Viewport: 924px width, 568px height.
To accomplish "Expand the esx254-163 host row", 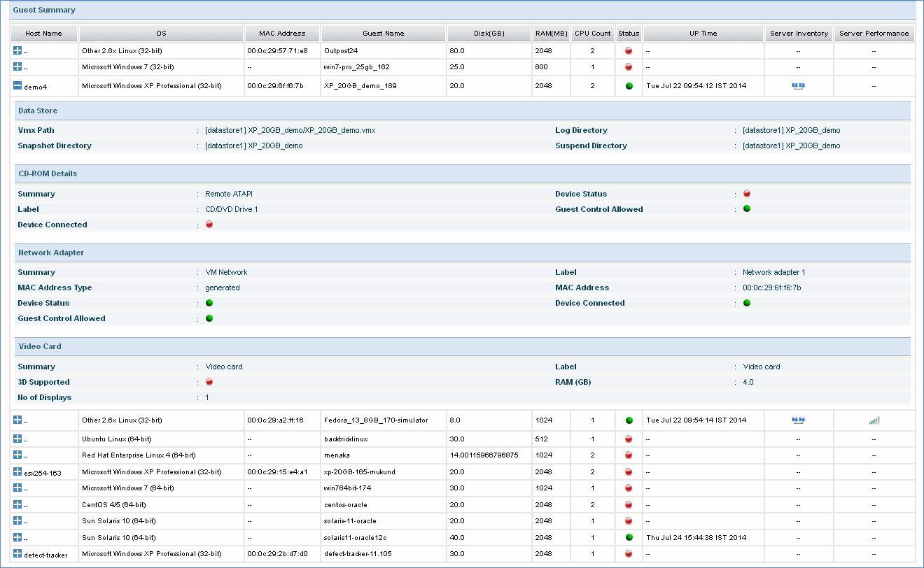I will [17, 473].
